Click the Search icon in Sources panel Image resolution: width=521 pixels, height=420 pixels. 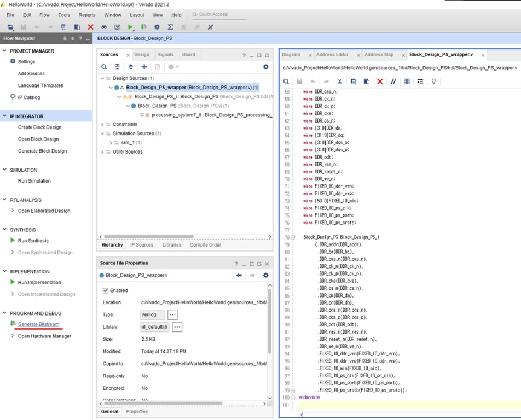pos(104,67)
